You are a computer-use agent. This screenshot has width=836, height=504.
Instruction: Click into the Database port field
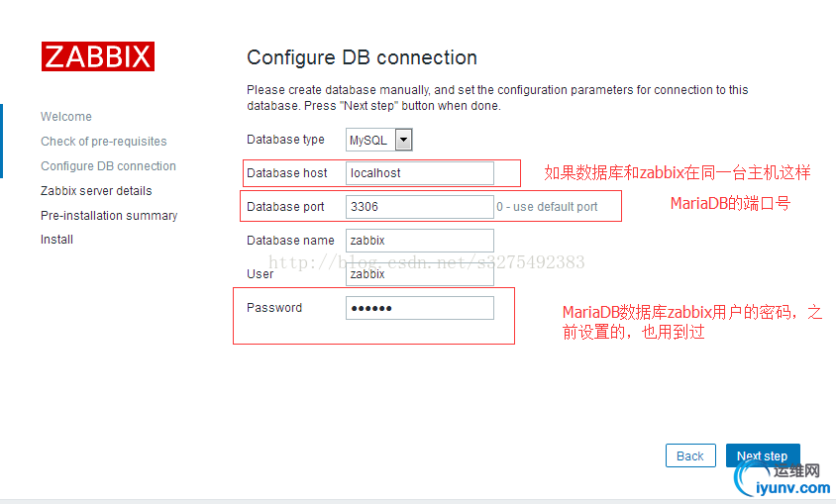click(x=419, y=207)
